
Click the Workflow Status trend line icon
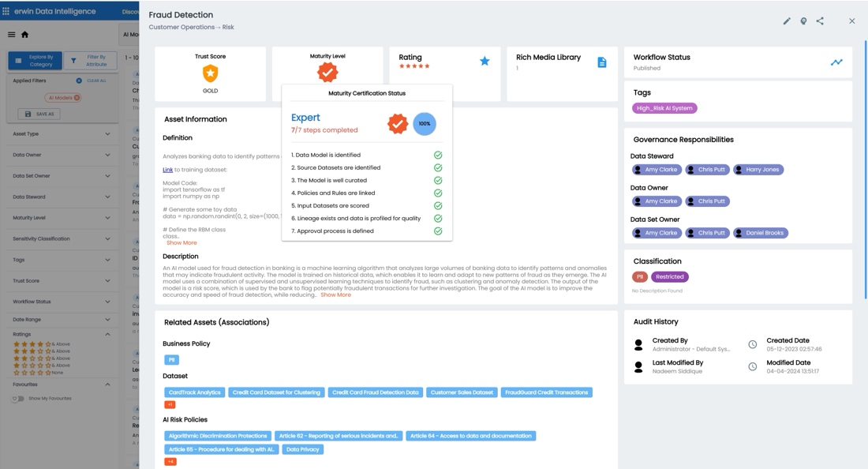[x=836, y=62]
